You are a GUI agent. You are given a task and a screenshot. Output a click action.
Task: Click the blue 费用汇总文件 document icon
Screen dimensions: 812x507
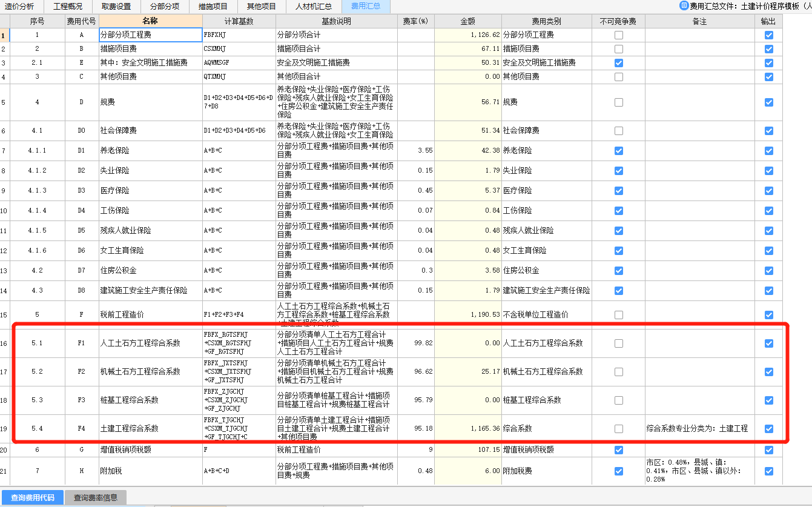pos(684,7)
